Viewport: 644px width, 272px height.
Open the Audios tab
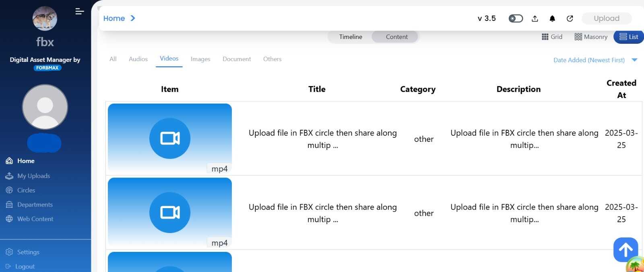click(x=138, y=59)
